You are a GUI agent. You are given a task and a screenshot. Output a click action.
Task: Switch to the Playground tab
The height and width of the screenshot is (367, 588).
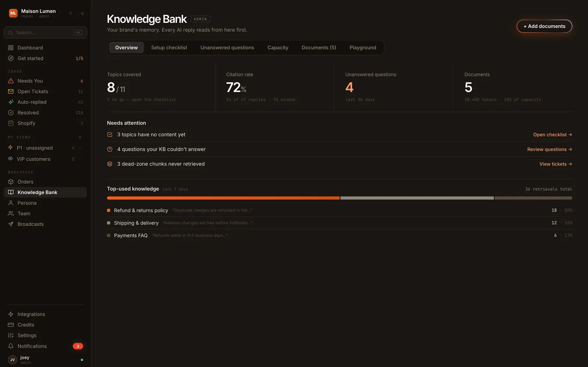pos(363,48)
